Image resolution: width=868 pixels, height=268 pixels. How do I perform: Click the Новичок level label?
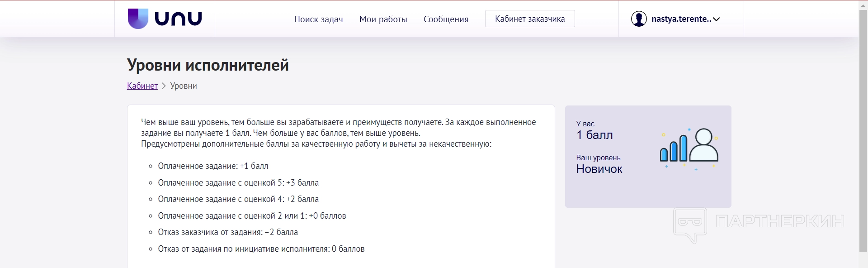599,169
